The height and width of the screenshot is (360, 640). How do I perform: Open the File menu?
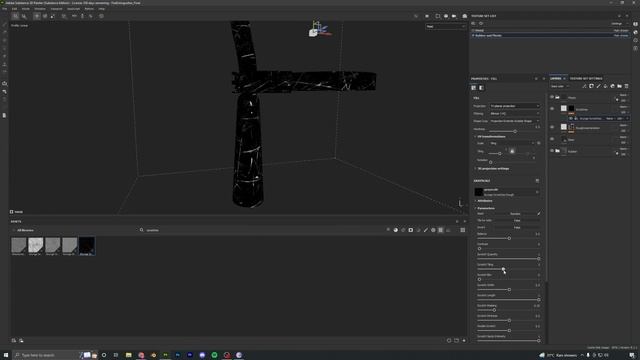[4, 9]
